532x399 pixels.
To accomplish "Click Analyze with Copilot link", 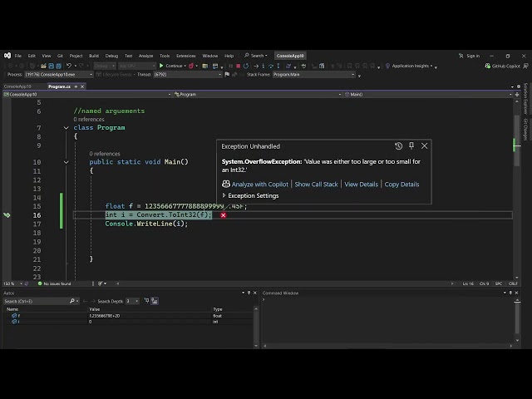I will click(260, 185).
